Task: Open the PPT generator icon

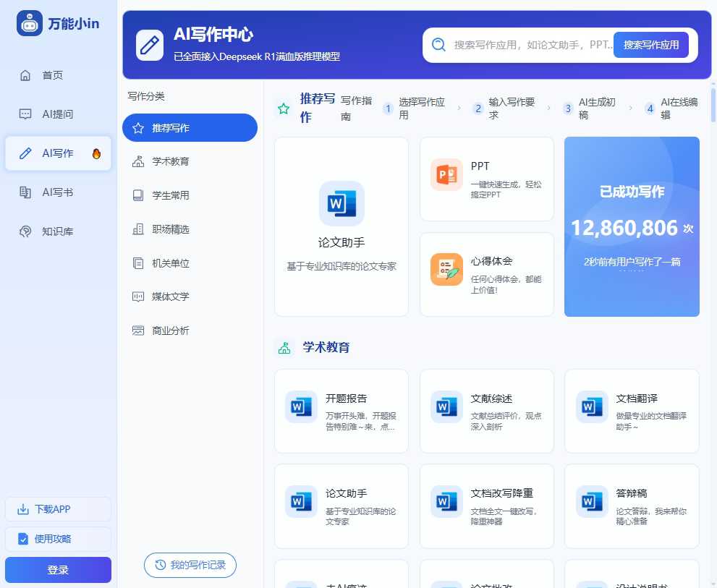Action: [448, 174]
